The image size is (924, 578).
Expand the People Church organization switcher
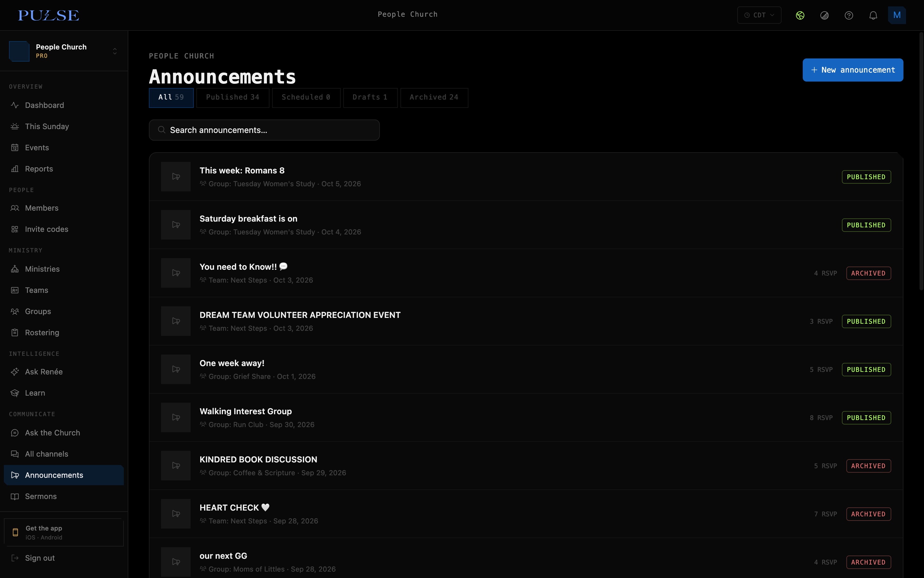coord(64,51)
